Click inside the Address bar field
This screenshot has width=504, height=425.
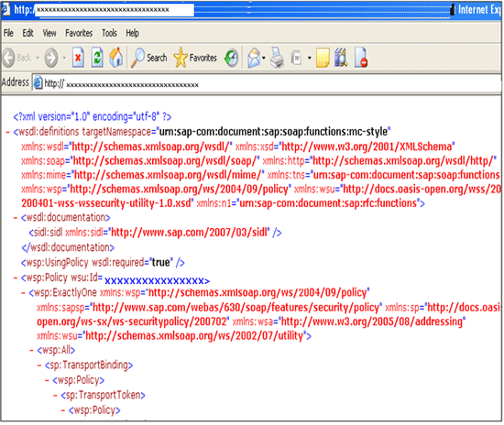click(x=267, y=82)
